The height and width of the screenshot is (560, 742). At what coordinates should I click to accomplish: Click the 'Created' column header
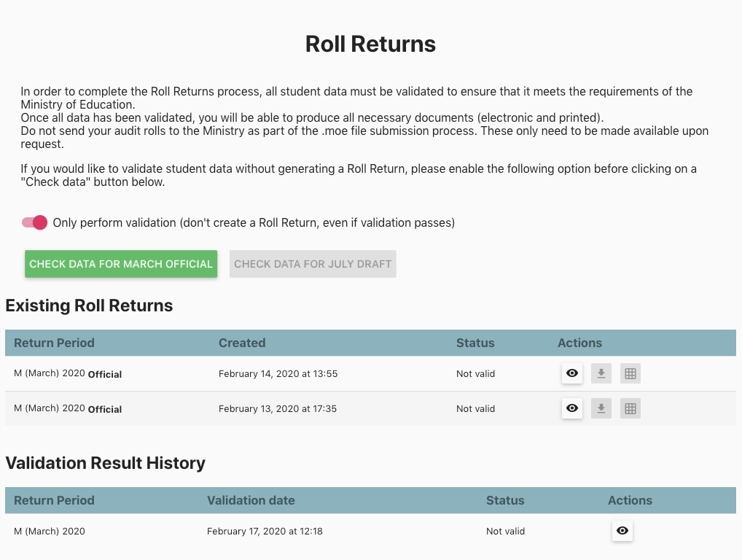[242, 343]
